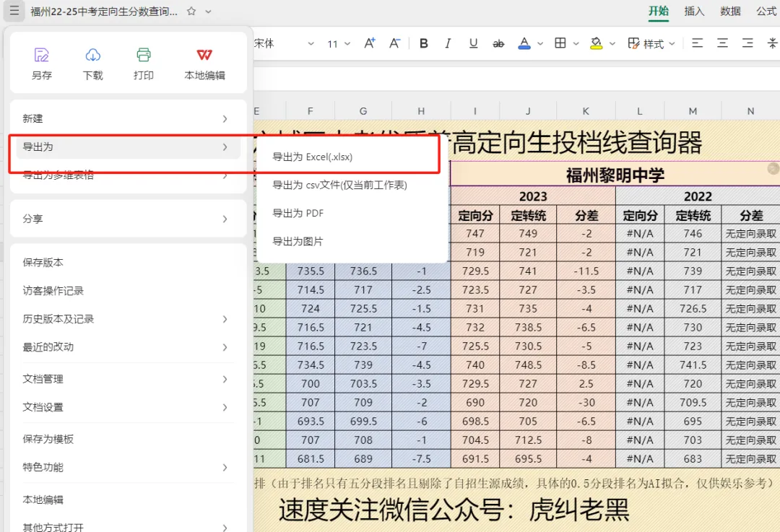The width and height of the screenshot is (780, 532).
Task: Click cell with value -11.5
Action: (586, 271)
